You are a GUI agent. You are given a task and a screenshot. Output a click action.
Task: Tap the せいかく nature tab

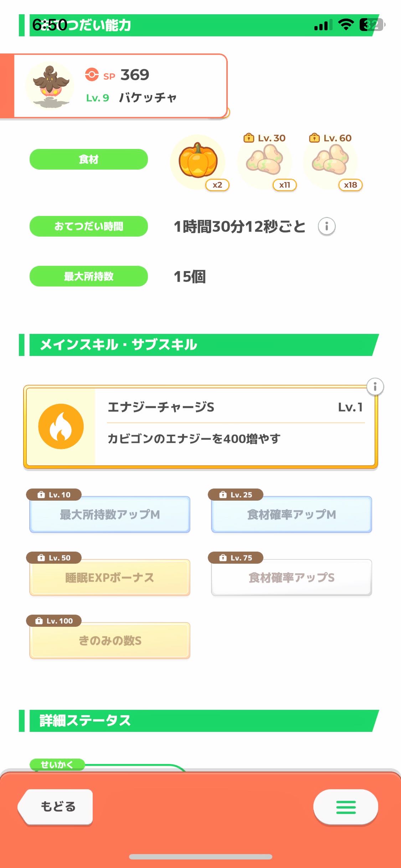(x=57, y=764)
